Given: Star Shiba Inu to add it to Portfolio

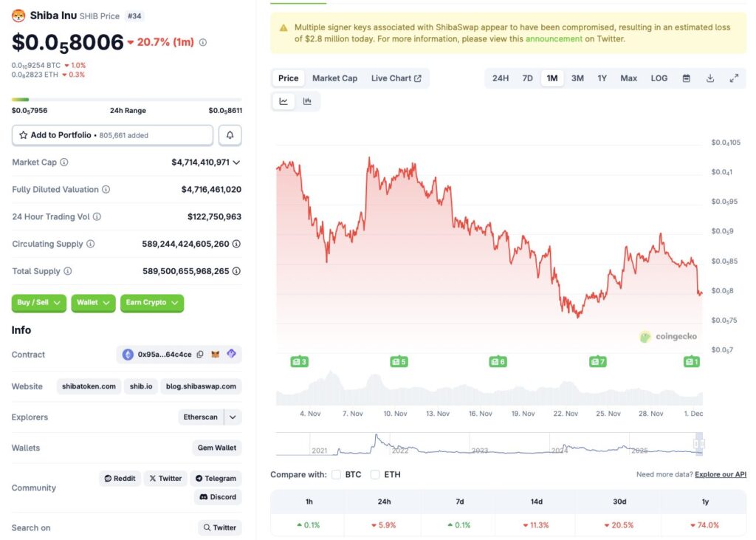Looking at the screenshot, I should coord(21,135).
